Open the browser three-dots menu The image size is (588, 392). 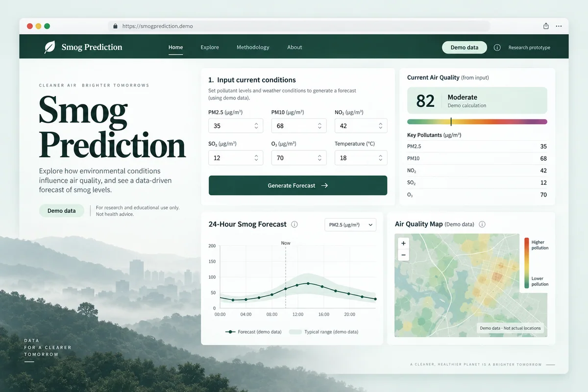coord(559,26)
